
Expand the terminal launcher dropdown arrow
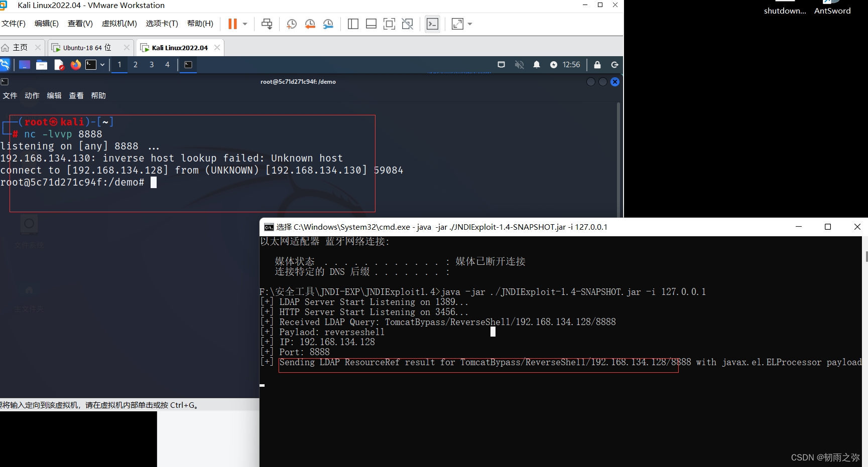102,65
